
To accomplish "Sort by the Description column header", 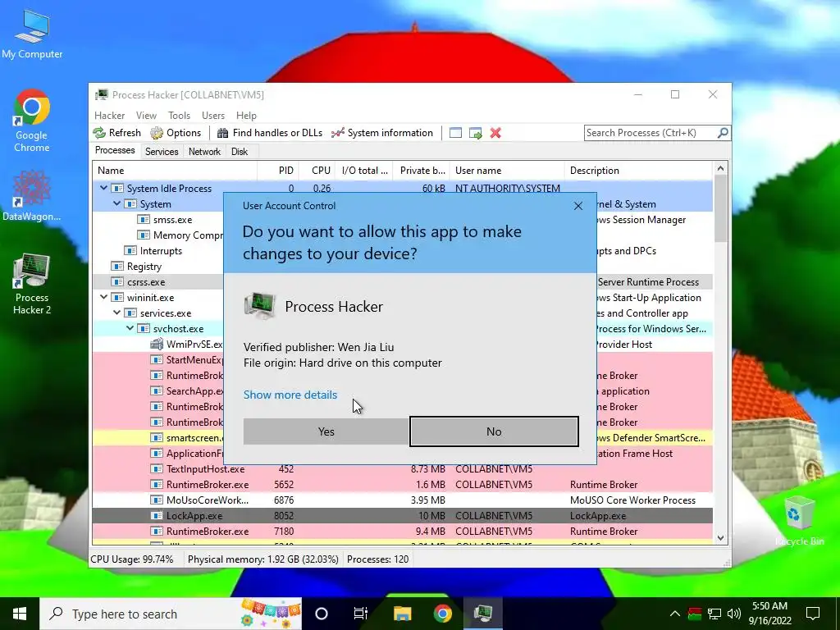I will coord(639,171).
